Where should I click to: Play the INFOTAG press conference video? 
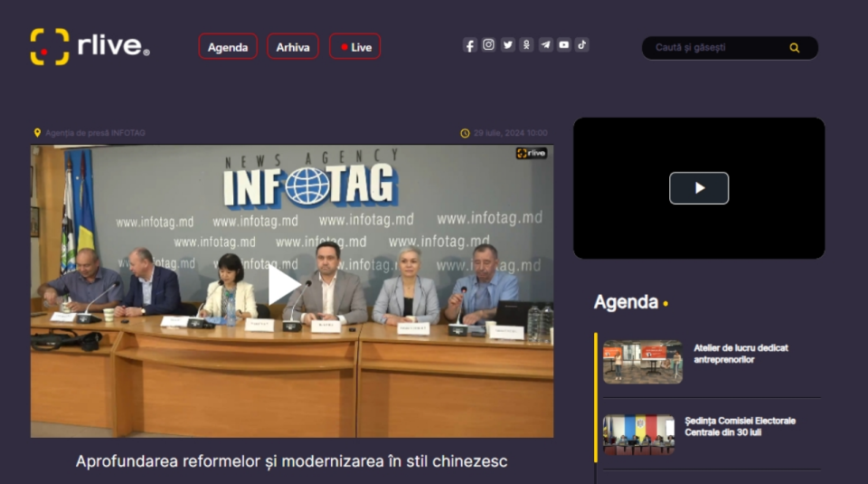click(x=283, y=285)
